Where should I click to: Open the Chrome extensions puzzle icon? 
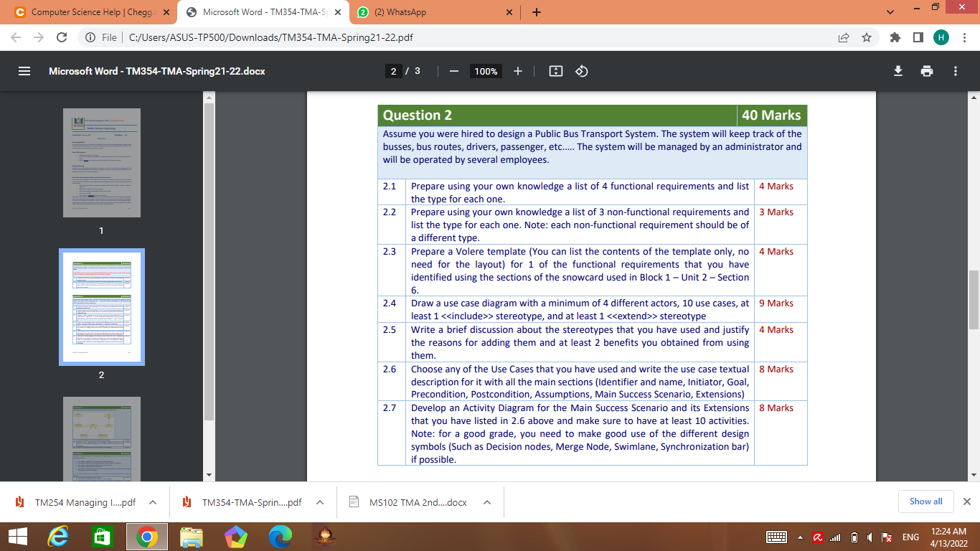(x=895, y=37)
